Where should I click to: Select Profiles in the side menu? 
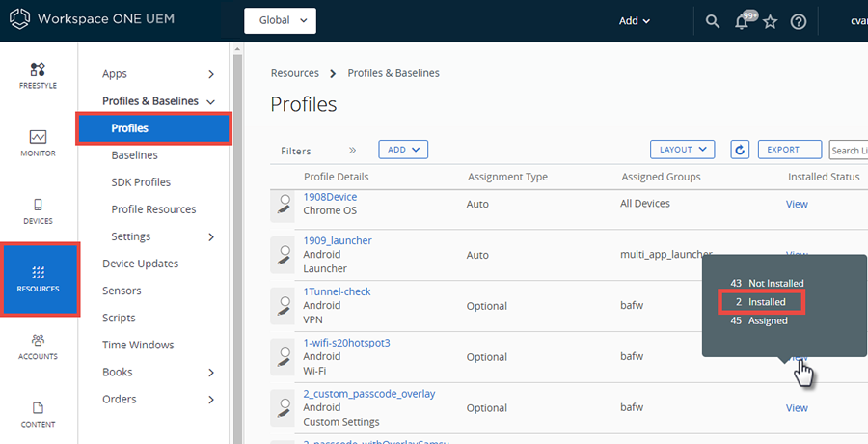[x=154, y=128]
